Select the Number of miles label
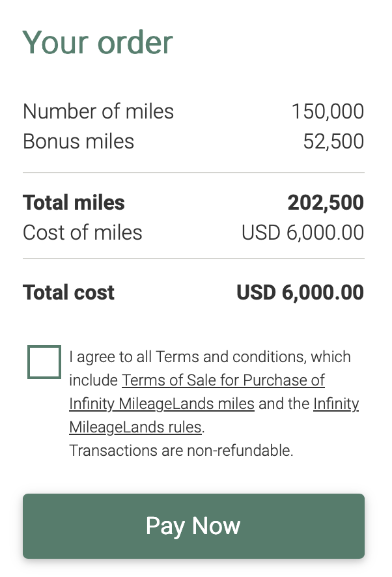This screenshot has width=392, height=577. [x=98, y=111]
